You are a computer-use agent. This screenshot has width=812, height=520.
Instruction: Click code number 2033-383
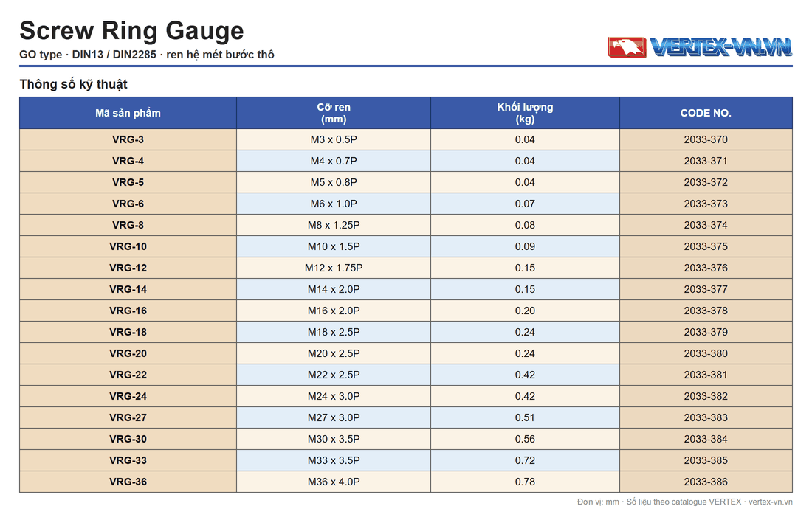(706, 417)
